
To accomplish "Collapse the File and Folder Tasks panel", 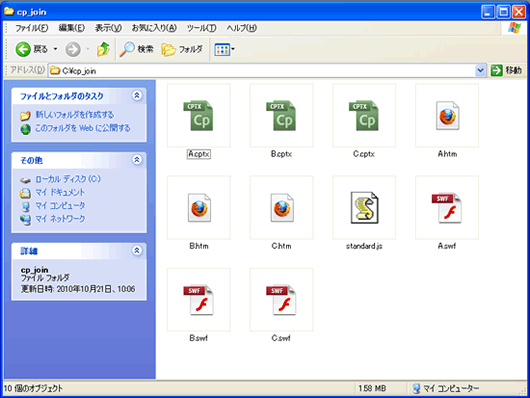I will point(137,96).
